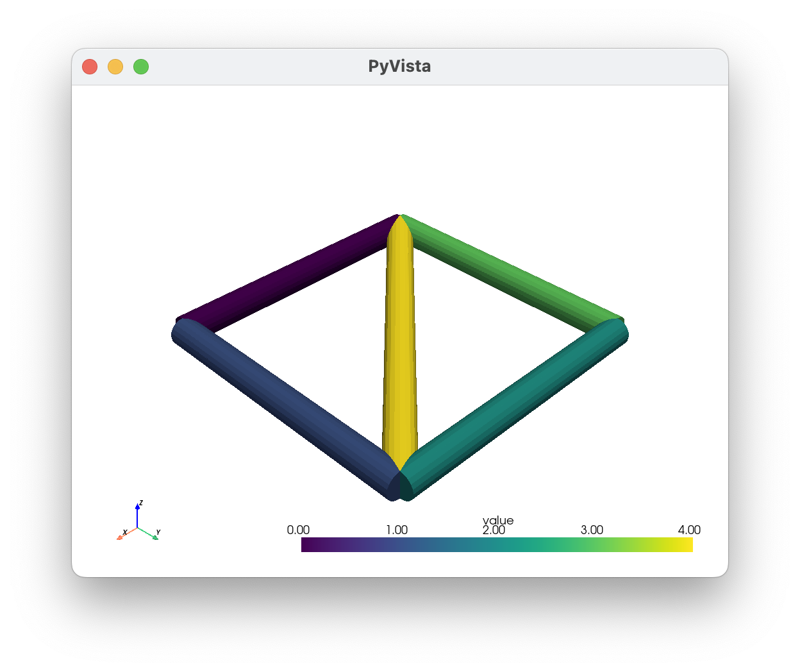Click the 3.00 colorbar label
This screenshot has height=672, width=800.
[x=592, y=530]
